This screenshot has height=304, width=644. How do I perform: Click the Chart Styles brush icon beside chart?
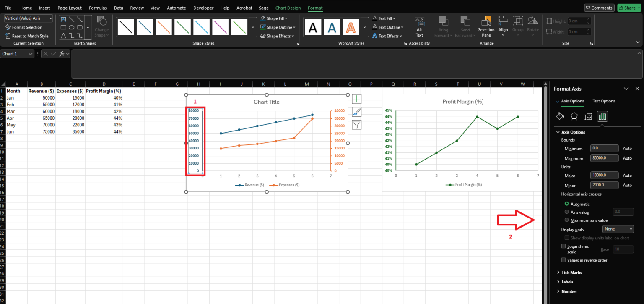(356, 112)
